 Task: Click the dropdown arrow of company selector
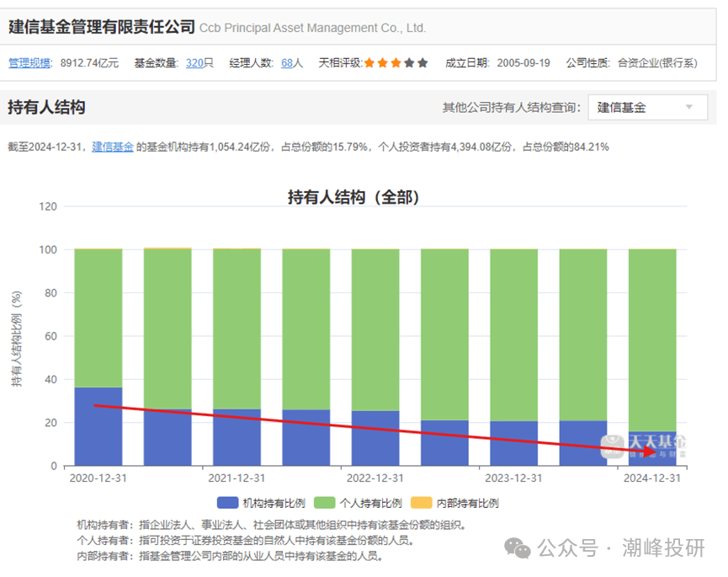[x=689, y=107]
